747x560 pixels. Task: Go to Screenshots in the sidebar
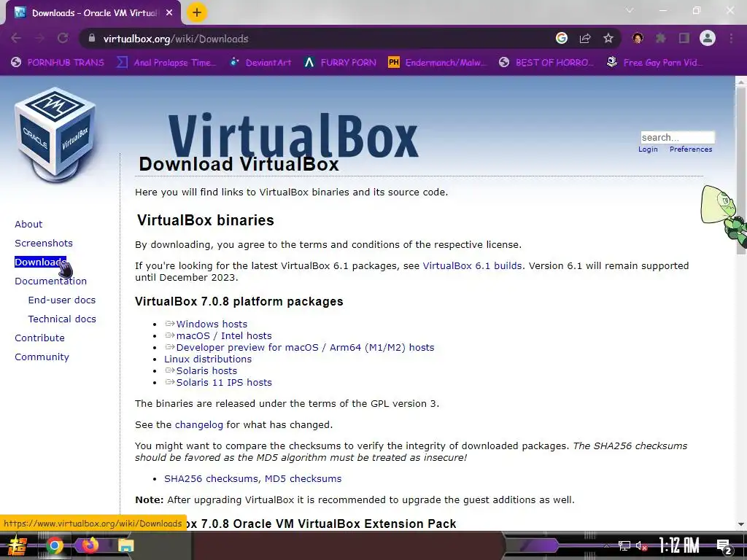pyautogui.click(x=44, y=244)
